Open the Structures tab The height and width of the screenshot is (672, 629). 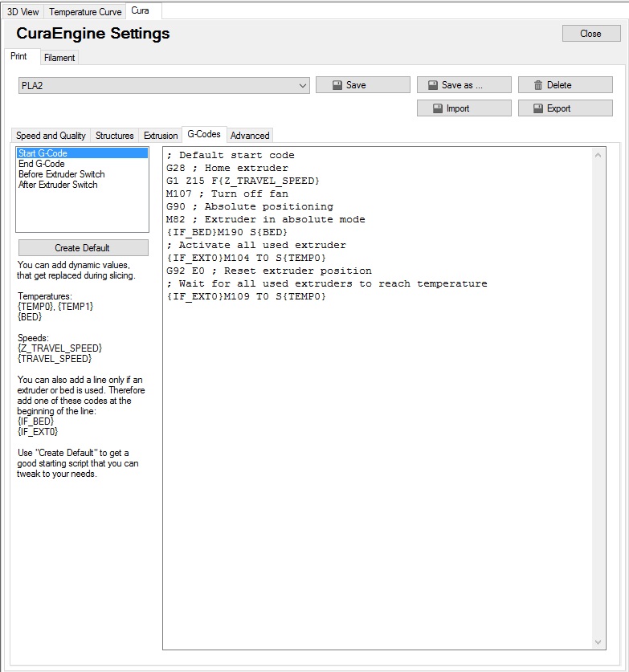tap(115, 136)
